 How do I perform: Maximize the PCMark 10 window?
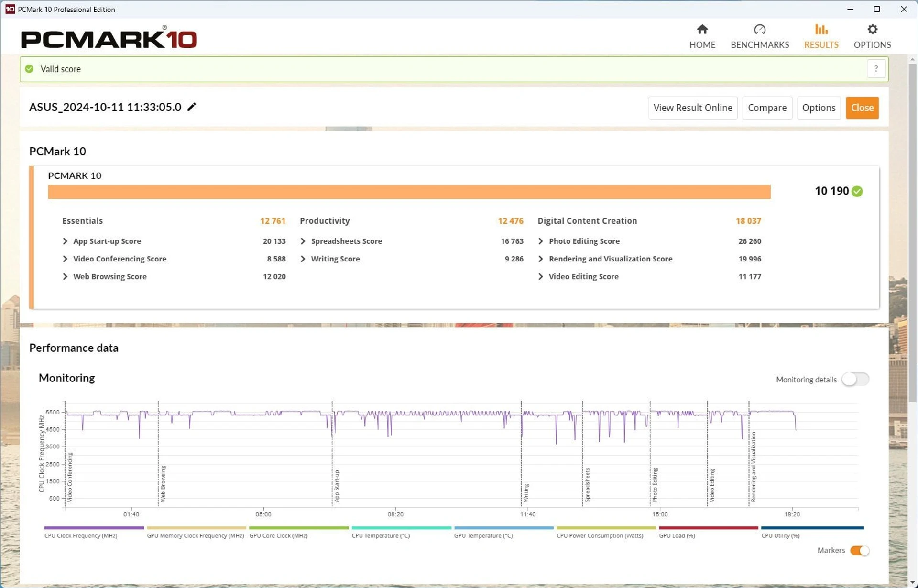click(x=876, y=9)
